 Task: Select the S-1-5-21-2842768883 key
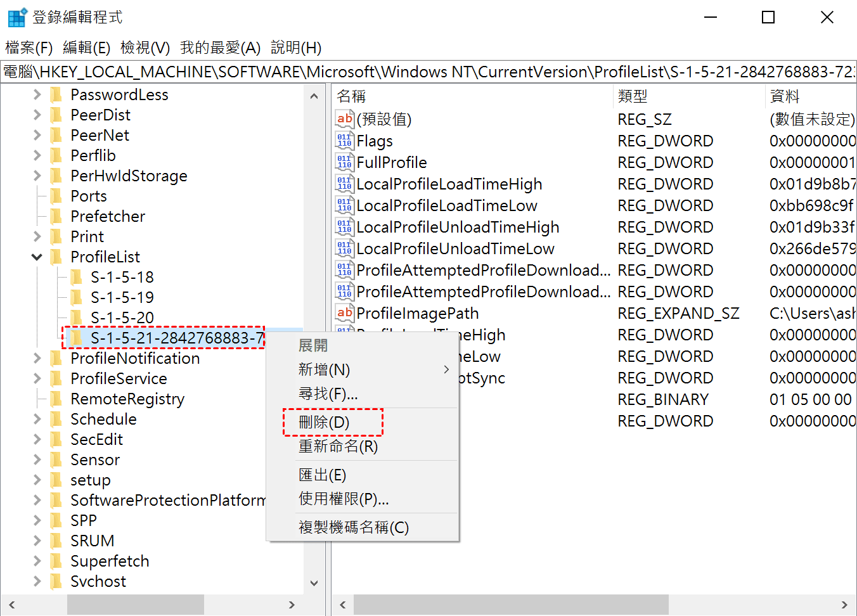(x=177, y=338)
